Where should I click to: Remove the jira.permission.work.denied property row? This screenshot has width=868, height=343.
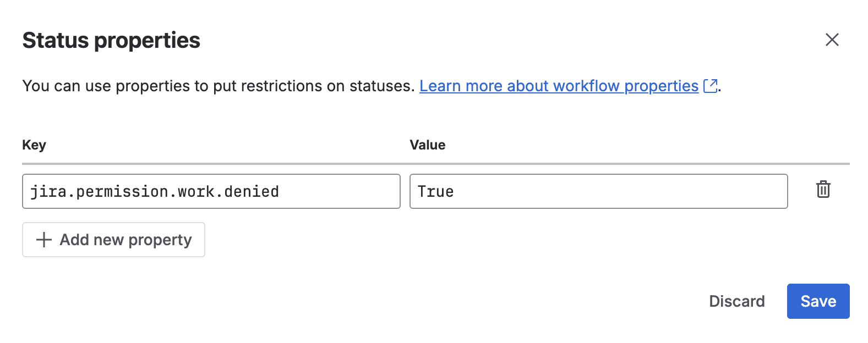pos(823,190)
